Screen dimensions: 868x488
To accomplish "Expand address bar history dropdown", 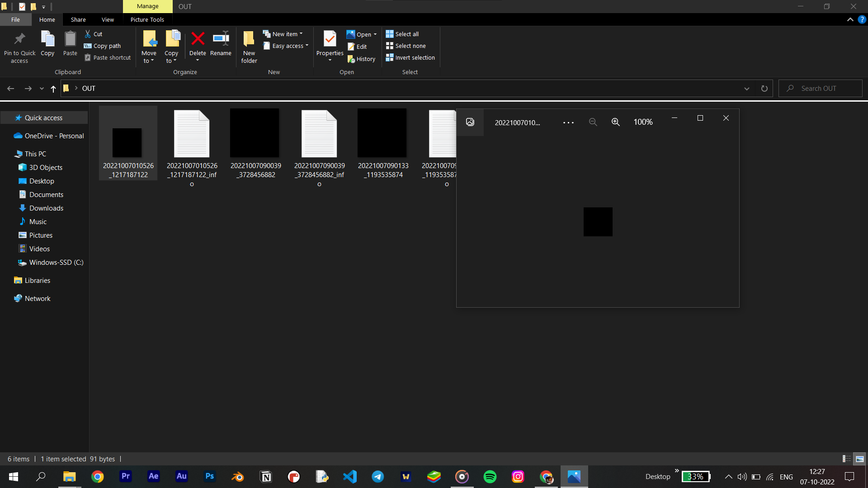I will pyautogui.click(x=746, y=89).
